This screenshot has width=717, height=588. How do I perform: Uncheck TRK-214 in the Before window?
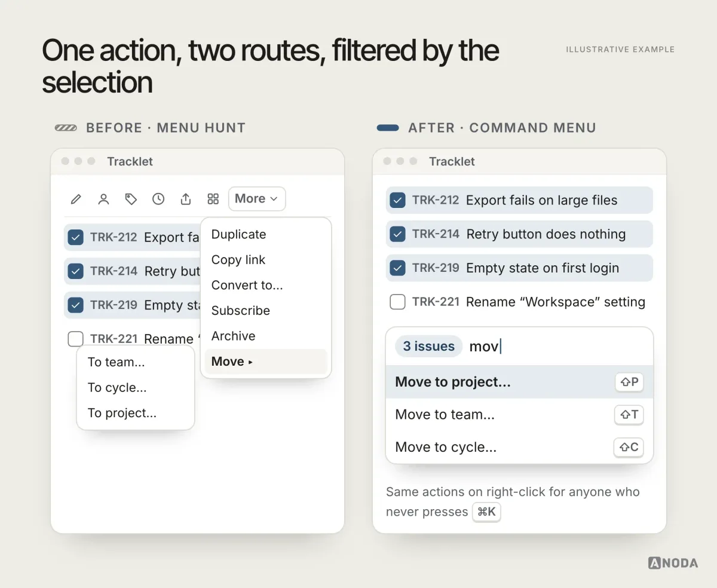(75, 271)
